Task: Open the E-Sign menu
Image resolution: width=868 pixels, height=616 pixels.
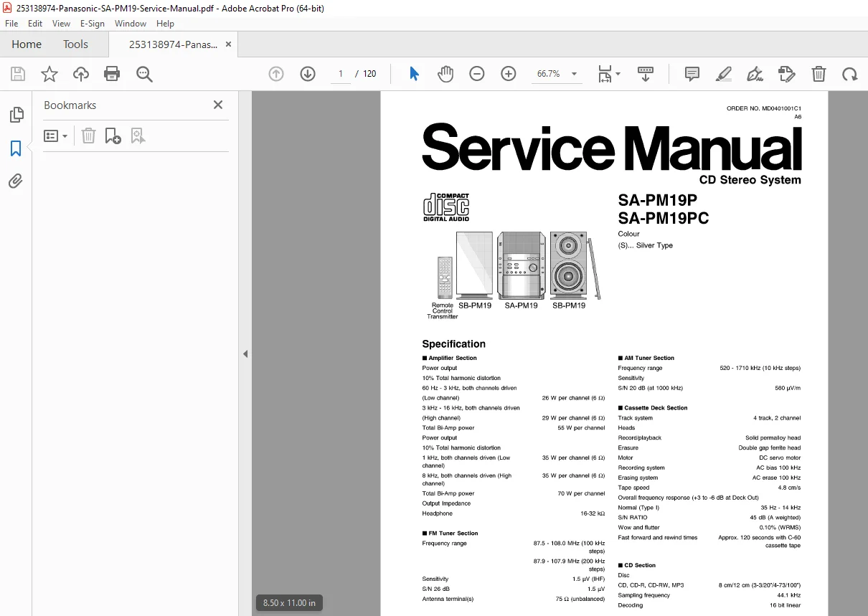Action: 93,24
